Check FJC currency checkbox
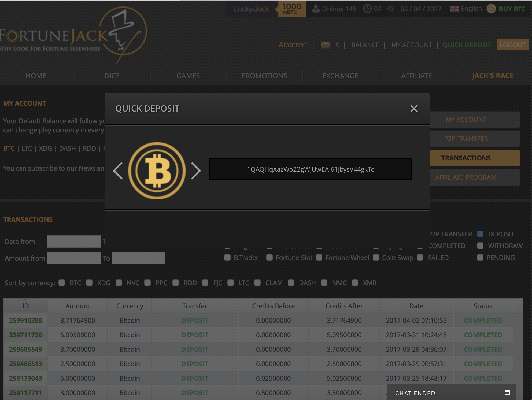The height and width of the screenshot is (400, 532). (205, 283)
